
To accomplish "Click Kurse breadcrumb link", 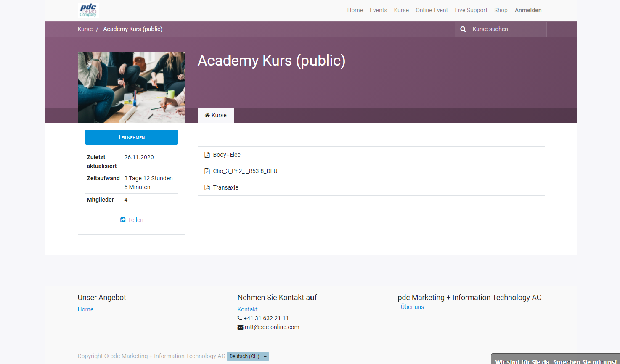I will click(85, 29).
